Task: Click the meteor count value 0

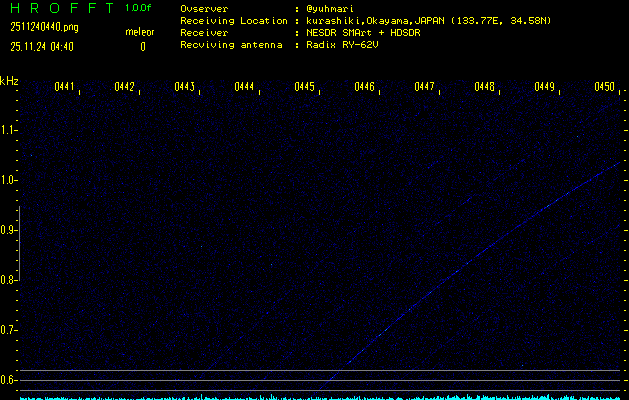Action: 142,46
